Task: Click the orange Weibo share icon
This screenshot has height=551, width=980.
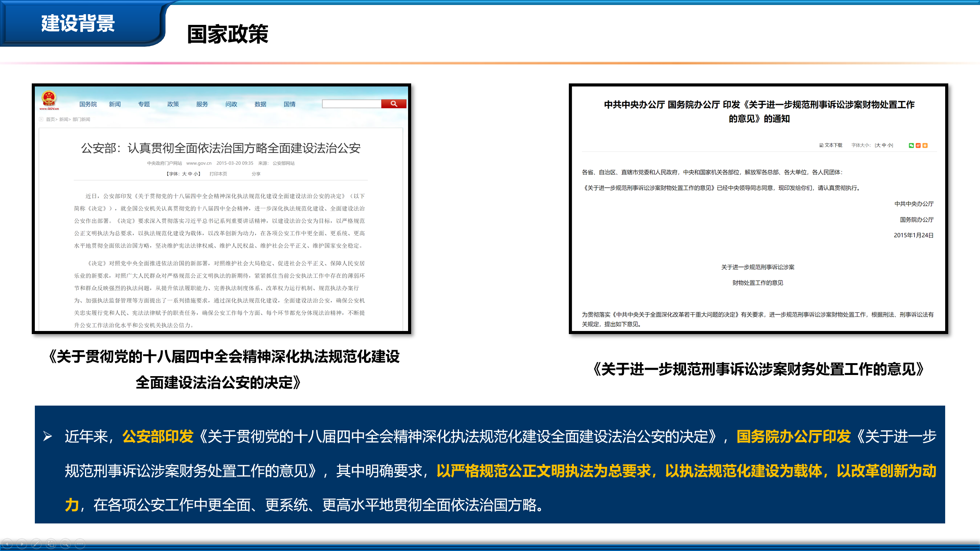Action: coord(918,145)
